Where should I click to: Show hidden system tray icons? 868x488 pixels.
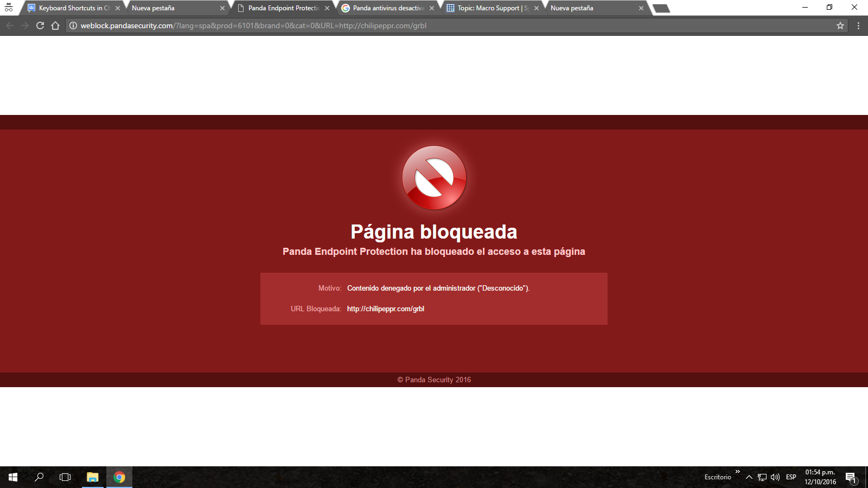click(x=749, y=477)
